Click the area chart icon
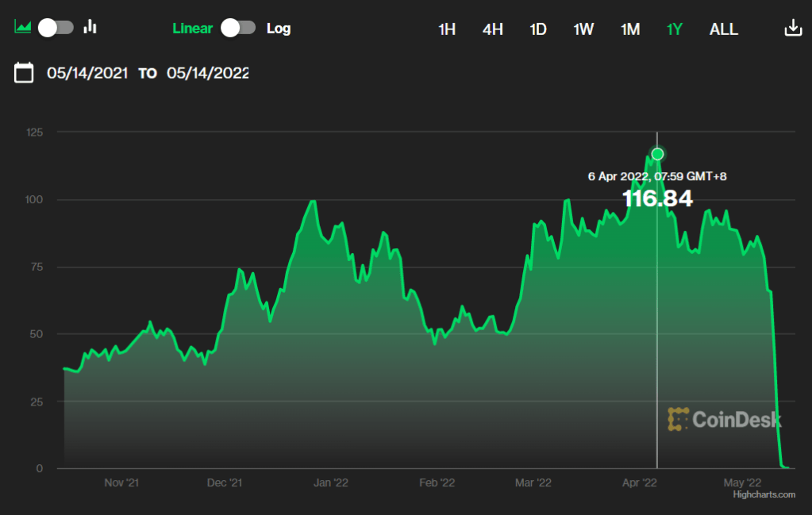Image resolution: width=812 pixels, height=515 pixels. pyautogui.click(x=22, y=27)
